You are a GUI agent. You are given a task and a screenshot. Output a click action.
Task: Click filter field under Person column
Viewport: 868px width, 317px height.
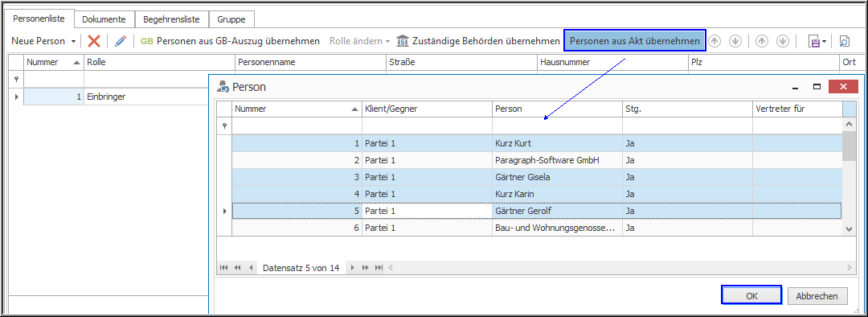tap(558, 126)
